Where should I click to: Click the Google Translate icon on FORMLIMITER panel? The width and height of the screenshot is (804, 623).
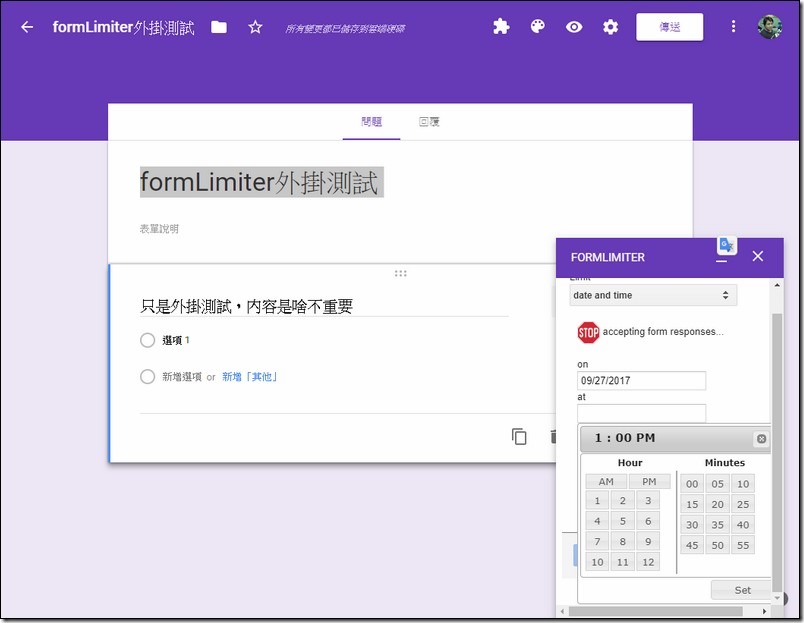coord(727,245)
